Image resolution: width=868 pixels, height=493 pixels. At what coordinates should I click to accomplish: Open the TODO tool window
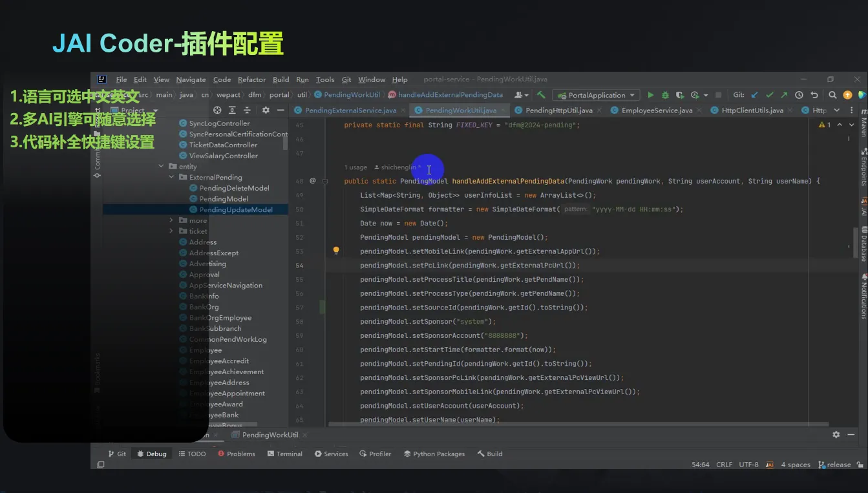192,454
